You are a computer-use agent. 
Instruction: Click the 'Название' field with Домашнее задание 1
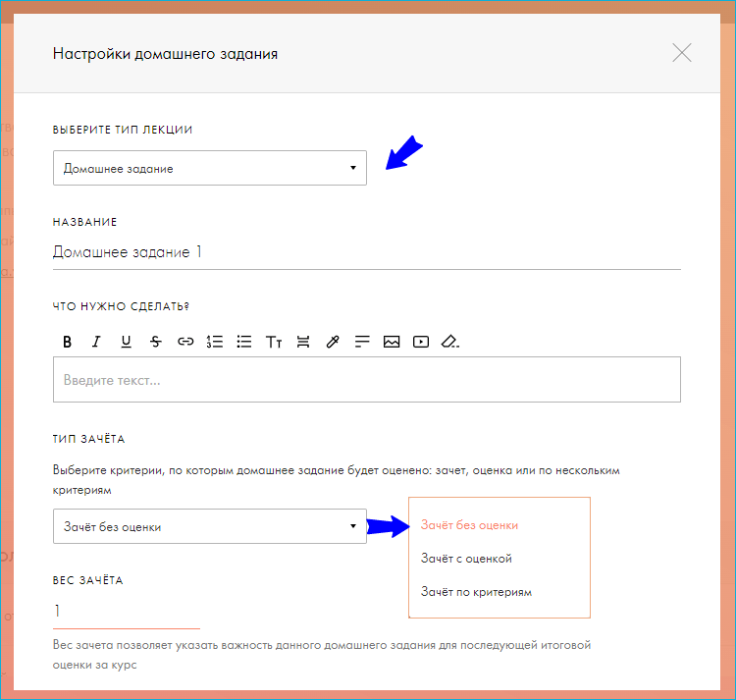coord(367,252)
